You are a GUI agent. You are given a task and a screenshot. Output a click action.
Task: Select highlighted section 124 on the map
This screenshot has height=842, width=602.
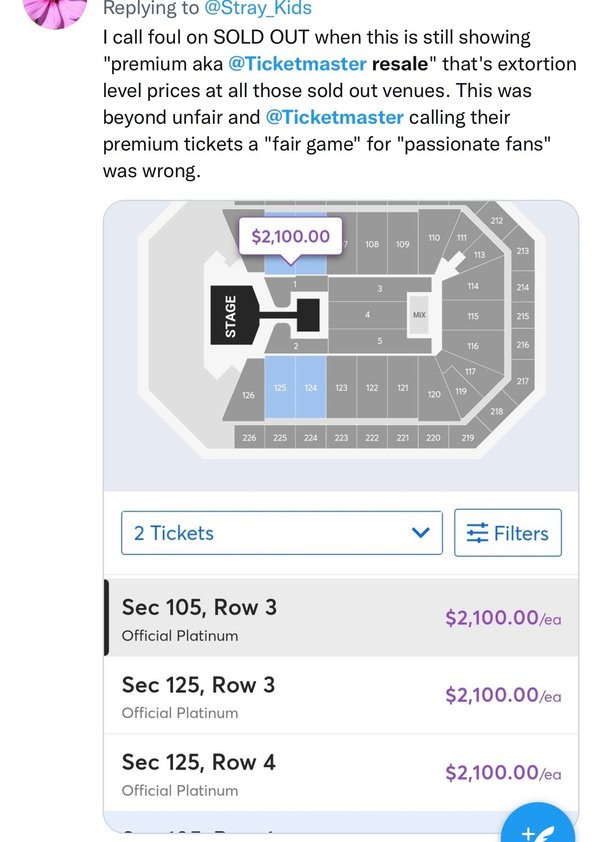point(311,387)
